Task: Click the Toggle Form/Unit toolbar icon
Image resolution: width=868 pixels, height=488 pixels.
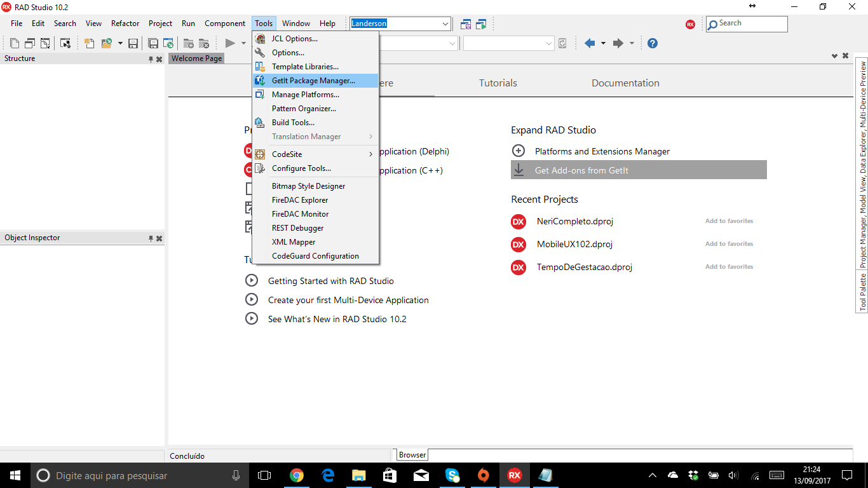Action: (45, 43)
